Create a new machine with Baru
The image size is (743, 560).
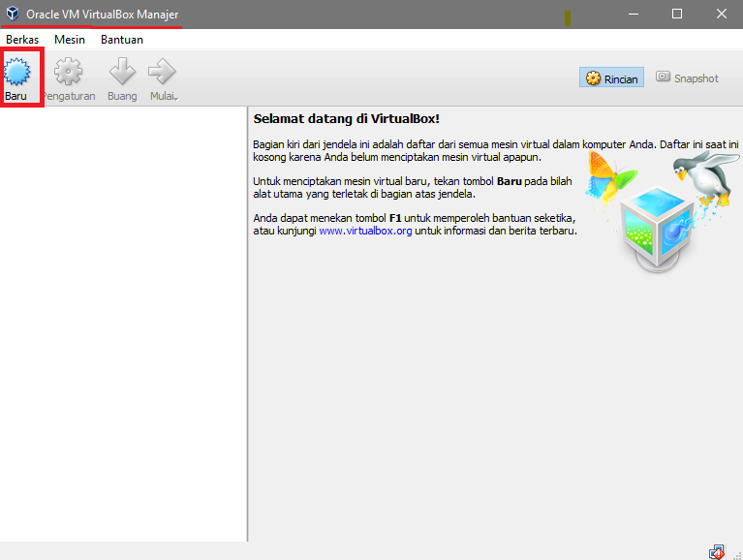tap(16, 78)
